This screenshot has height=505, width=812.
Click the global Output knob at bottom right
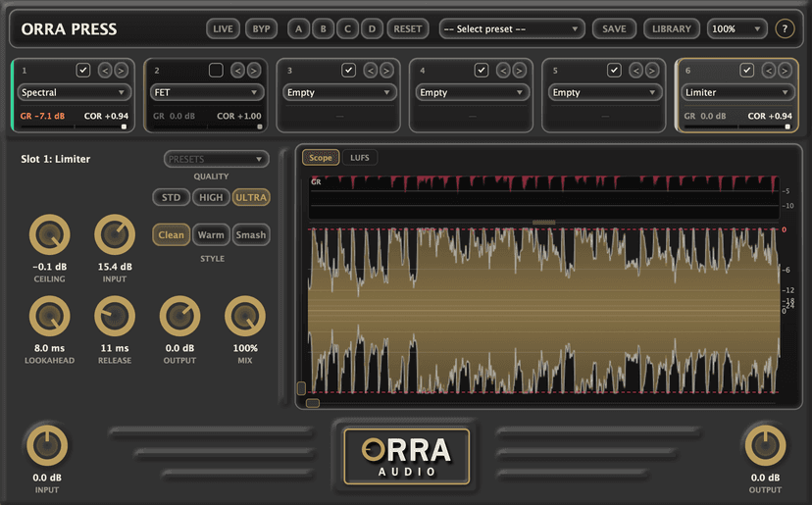click(x=765, y=445)
